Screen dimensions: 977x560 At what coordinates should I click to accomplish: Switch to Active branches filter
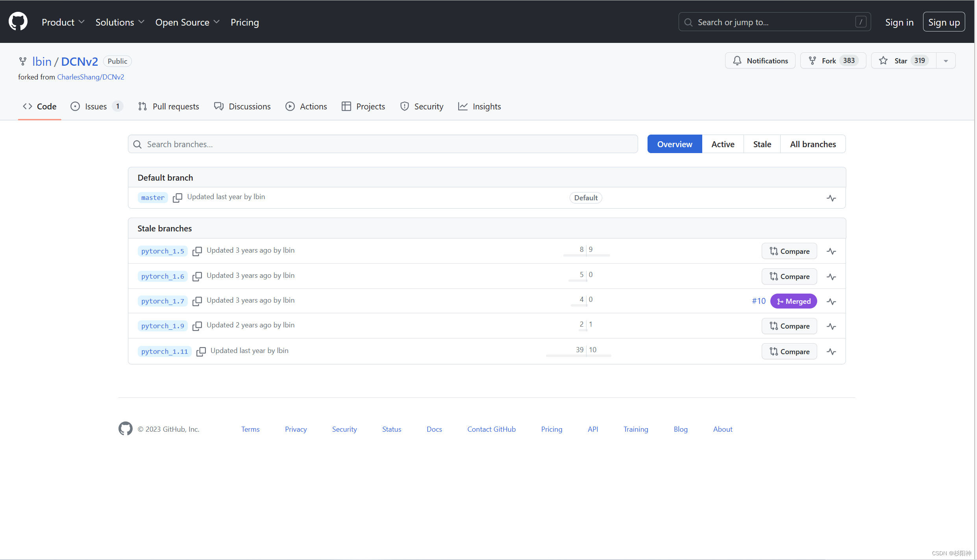(x=722, y=144)
